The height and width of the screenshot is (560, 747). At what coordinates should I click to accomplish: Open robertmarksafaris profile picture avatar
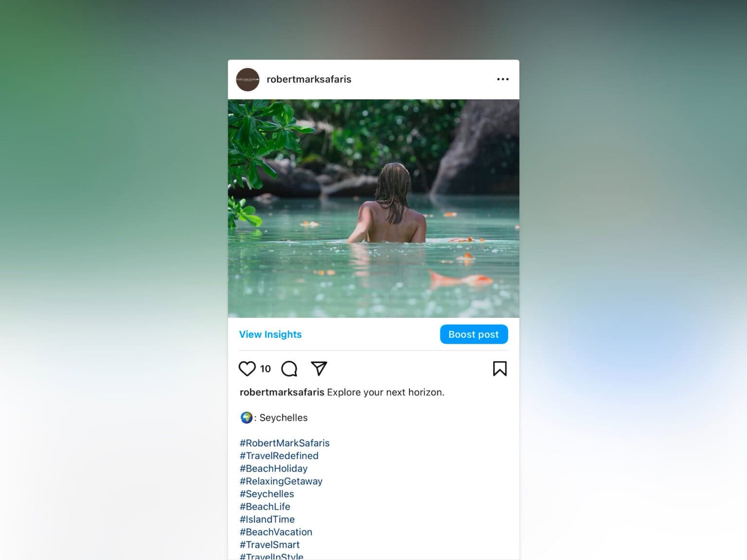pos(248,80)
